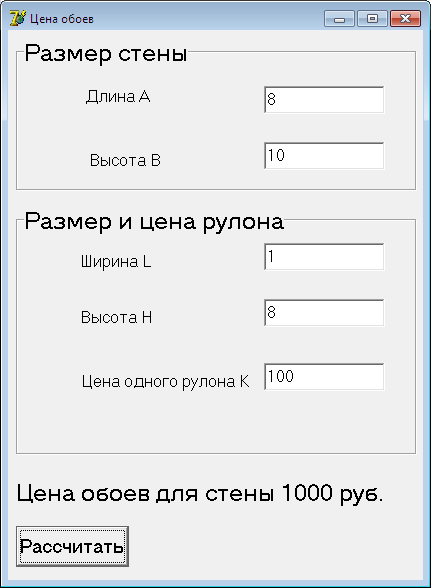Click the Высота B label
Image resolution: width=431 pixels, height=588 pixels.
[x=125, y=160]
